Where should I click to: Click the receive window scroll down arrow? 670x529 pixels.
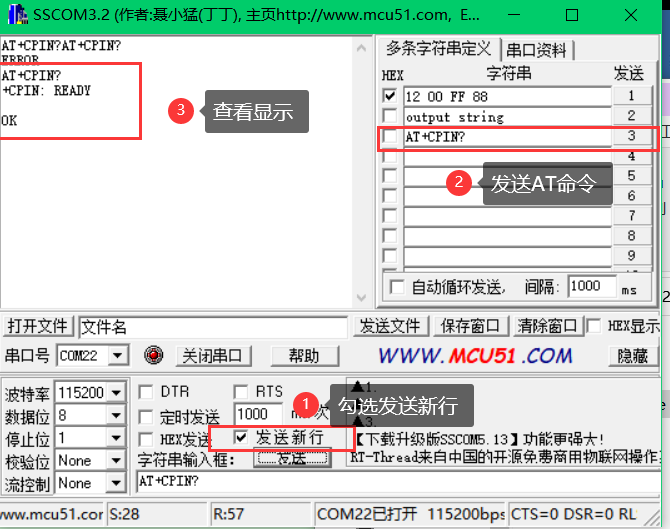coord(361,297)
